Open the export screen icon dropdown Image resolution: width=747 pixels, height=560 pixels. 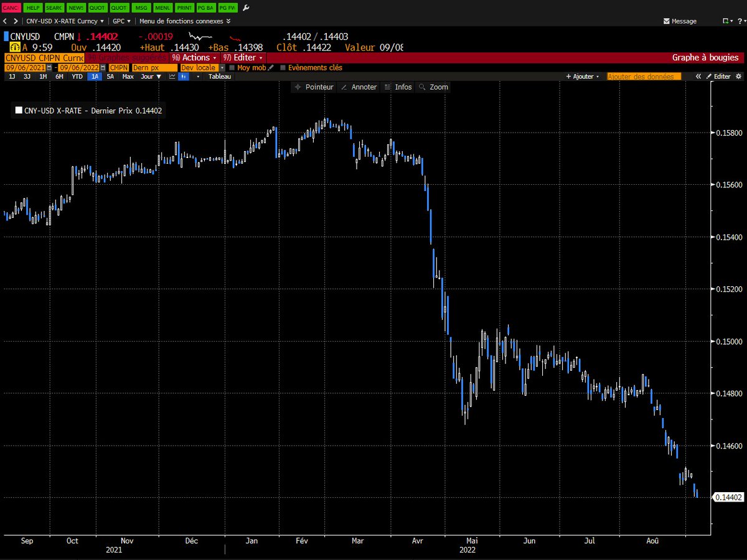coord(728,21)
